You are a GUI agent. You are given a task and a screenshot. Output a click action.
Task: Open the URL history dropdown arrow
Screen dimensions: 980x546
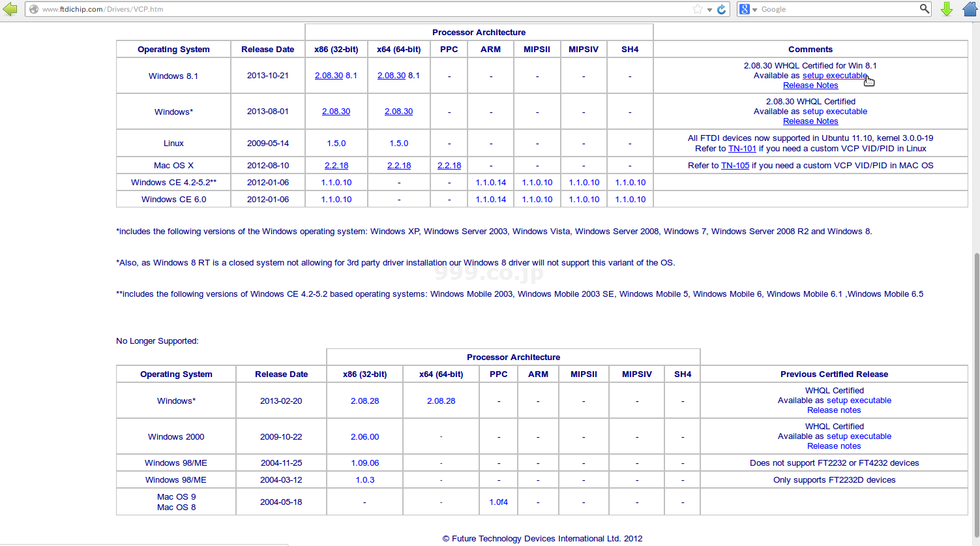[709, 10]
